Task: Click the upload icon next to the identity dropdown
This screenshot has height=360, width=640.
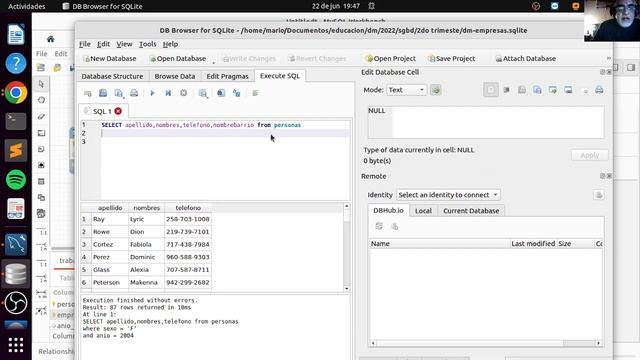Action: pyautogui.click(x=599, y=195)
